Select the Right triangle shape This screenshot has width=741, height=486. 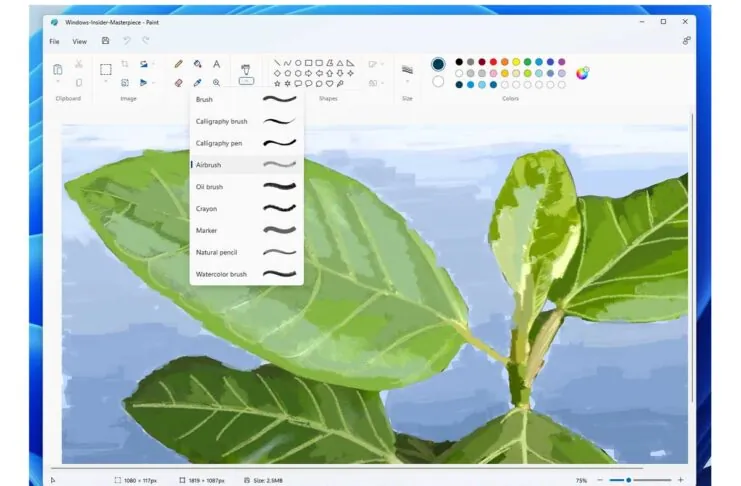(350, 62)
